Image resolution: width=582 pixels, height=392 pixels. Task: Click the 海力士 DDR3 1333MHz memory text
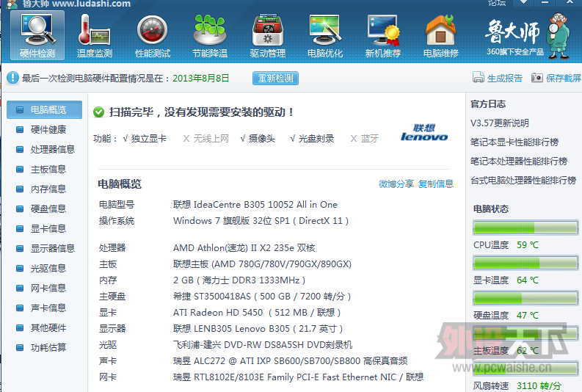[x=239, y=280]
